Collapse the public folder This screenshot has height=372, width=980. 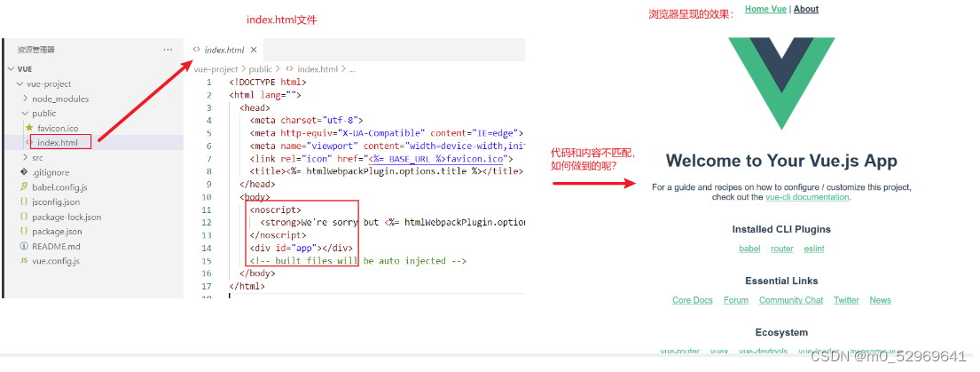coord(25,113)
